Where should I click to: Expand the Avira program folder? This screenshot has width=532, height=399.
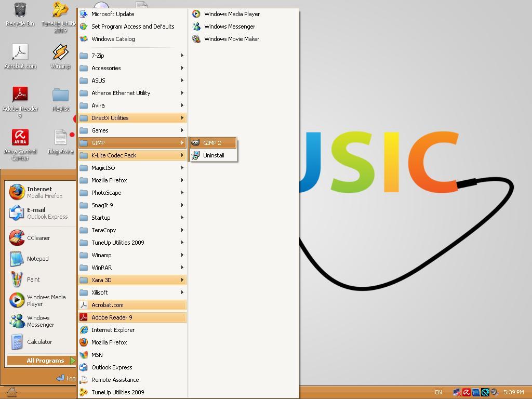point(132,105)
